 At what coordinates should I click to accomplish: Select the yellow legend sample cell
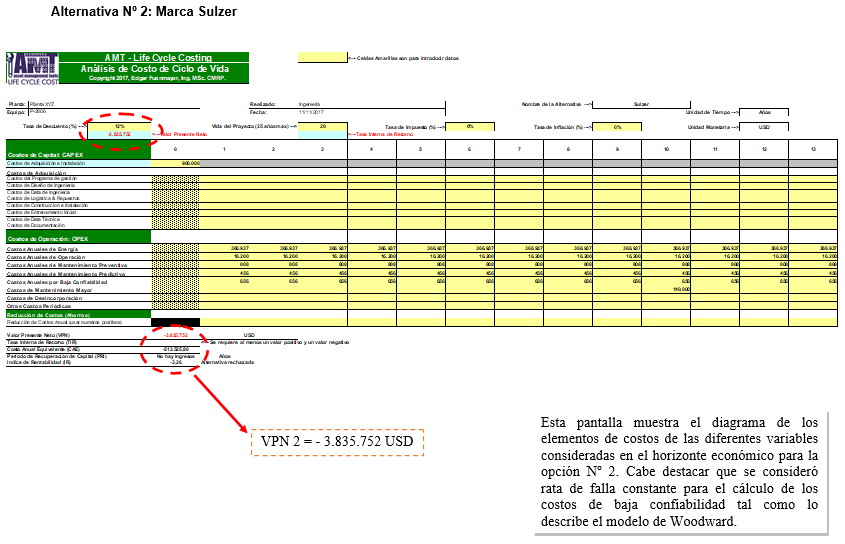coord(323,57)
